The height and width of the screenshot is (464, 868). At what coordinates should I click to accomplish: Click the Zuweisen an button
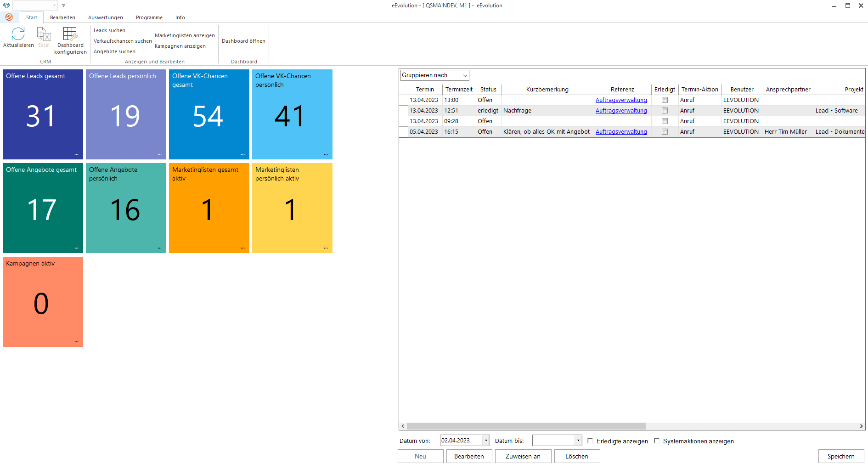coord(523,456)
